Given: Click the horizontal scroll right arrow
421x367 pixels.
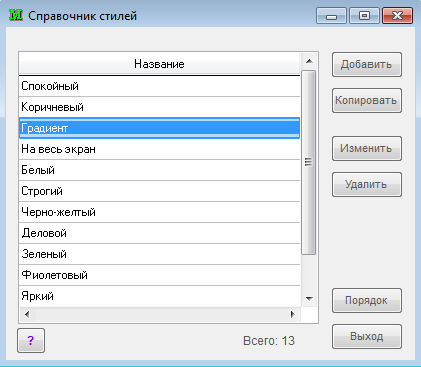Looking at the screenshot, I should pyautogui.click(x=293, y=314).
